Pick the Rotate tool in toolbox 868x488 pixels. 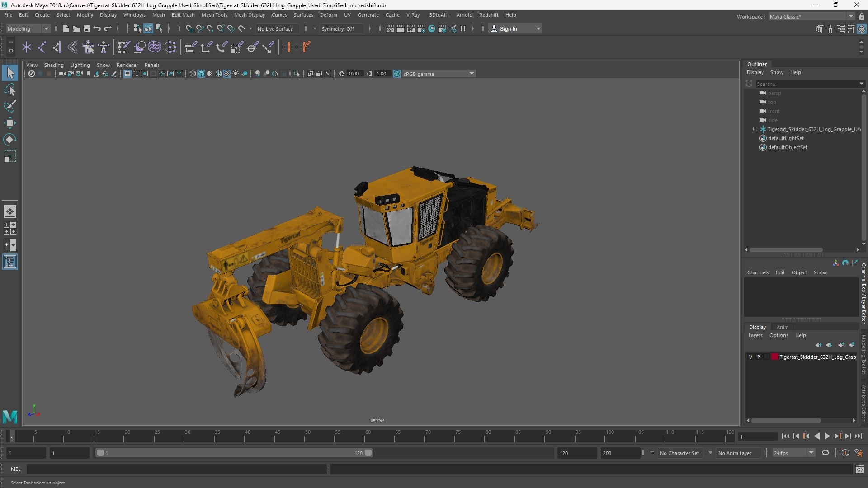[10, 140]
